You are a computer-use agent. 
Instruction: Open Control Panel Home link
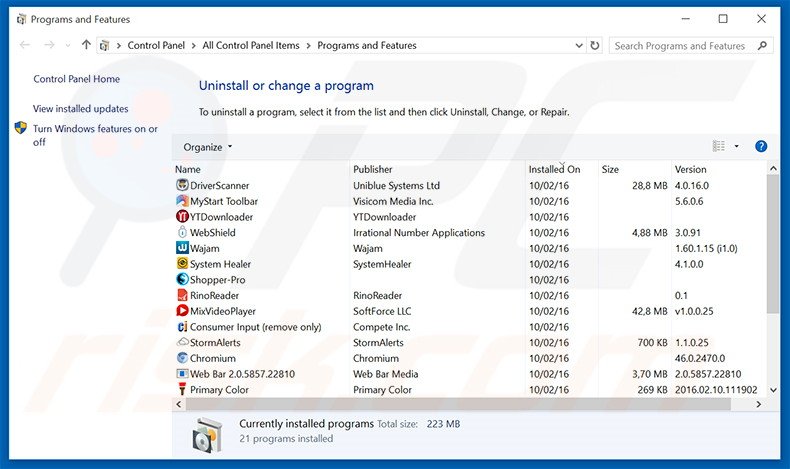77,79
